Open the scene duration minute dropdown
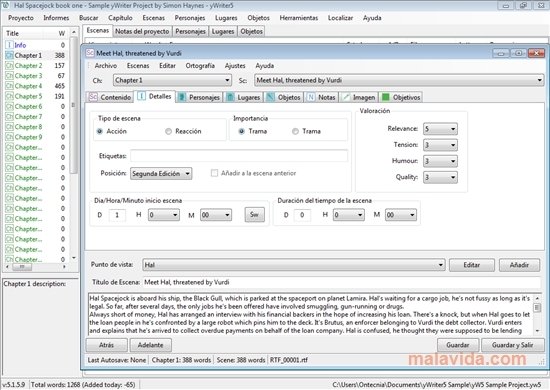 tap(401, 215)
